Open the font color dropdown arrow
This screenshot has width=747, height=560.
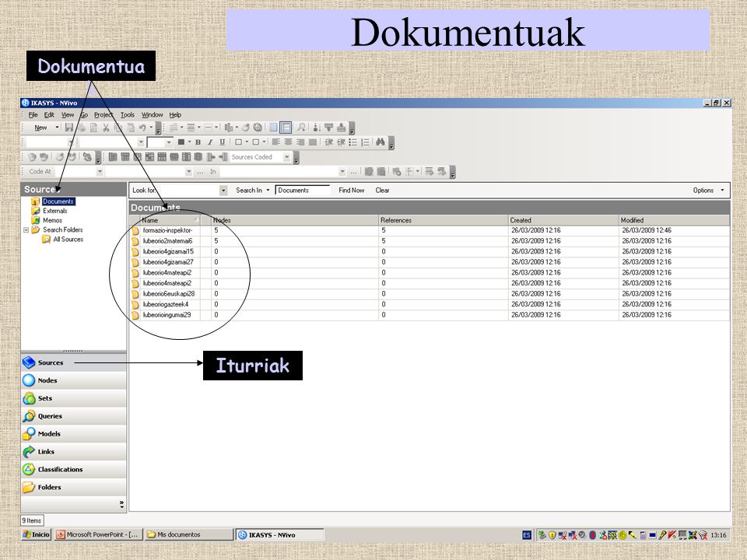pos(189,142)
